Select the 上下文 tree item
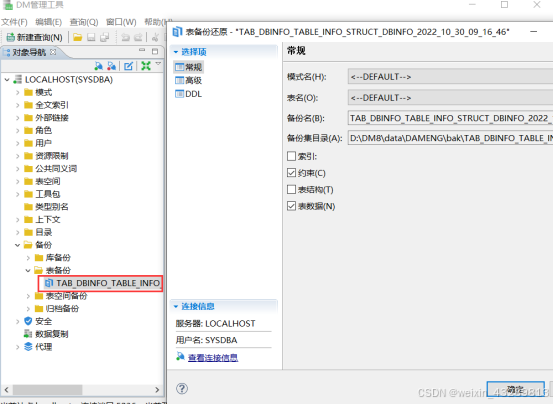Image resolution: width=553 pixels, height=404 pixels. pos(48,219)
